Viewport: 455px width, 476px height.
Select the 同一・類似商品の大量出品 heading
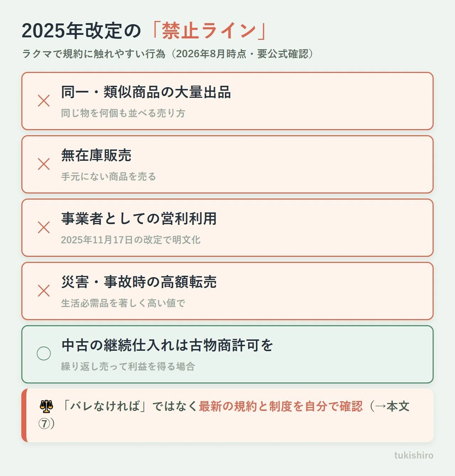(146, 92)
